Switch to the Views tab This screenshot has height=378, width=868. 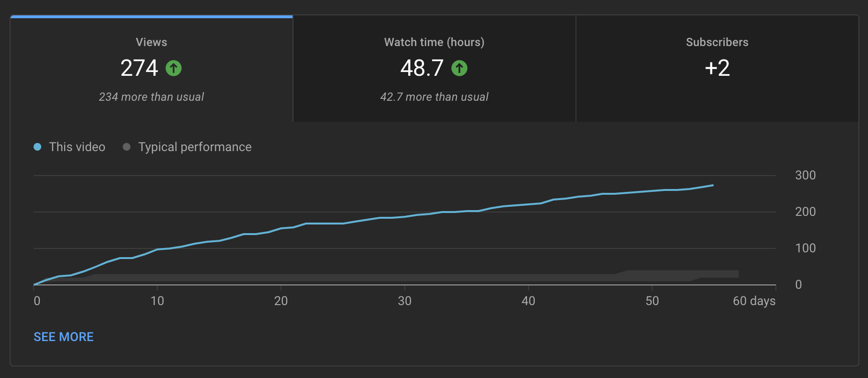pyautogui.click(x=152, y=42)
